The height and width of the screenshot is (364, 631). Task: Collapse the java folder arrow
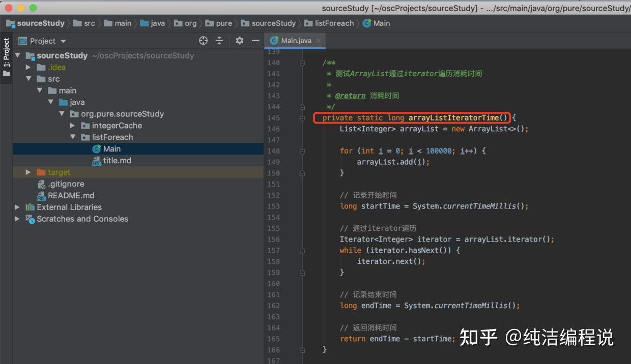51,102
